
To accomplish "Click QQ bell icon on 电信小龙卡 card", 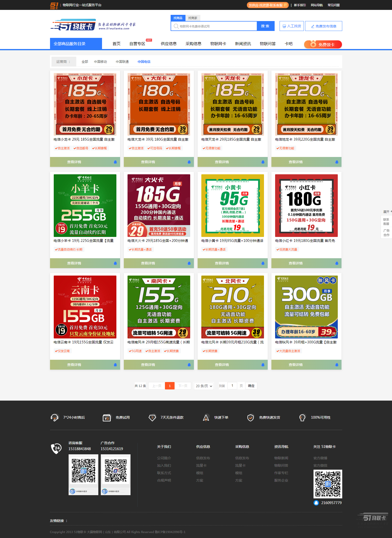I will pos(115,162).
